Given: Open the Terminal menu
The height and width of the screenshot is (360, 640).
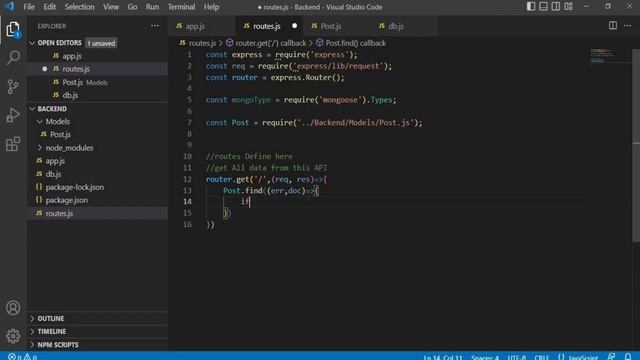Looking at the screenshot, I should click(181, 7).
